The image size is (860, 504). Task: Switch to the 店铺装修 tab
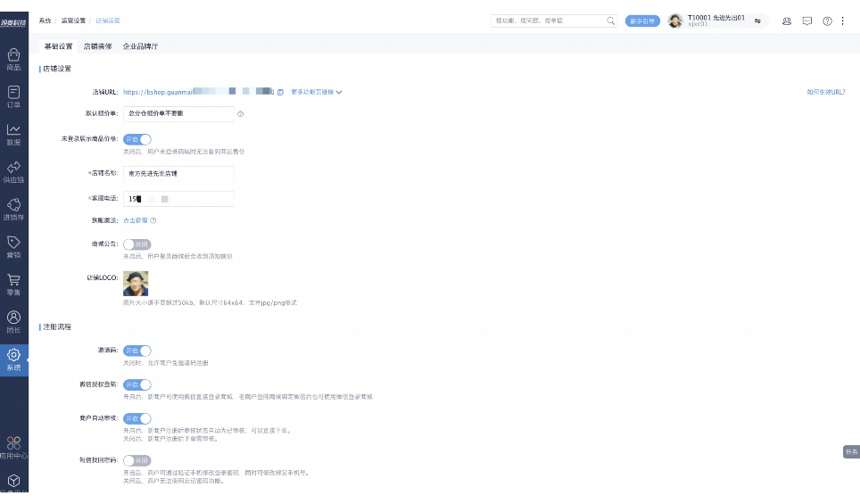click(97, 46)
